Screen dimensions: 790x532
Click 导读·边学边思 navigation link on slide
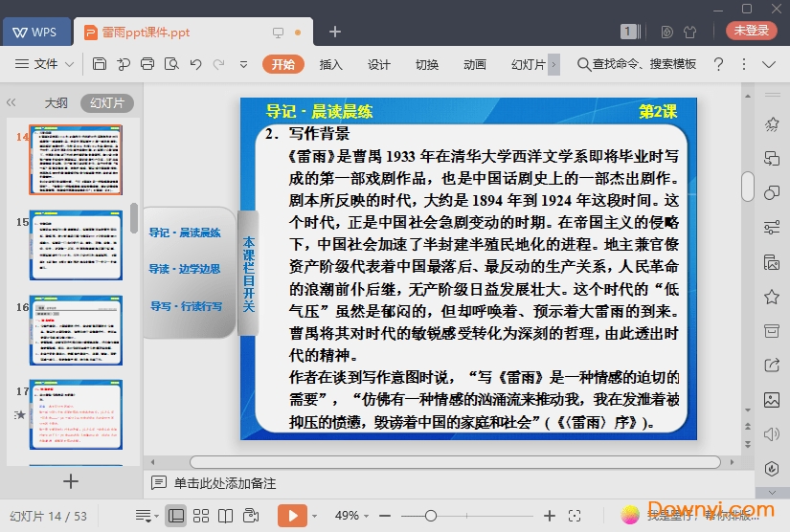[x=185, y=269]
